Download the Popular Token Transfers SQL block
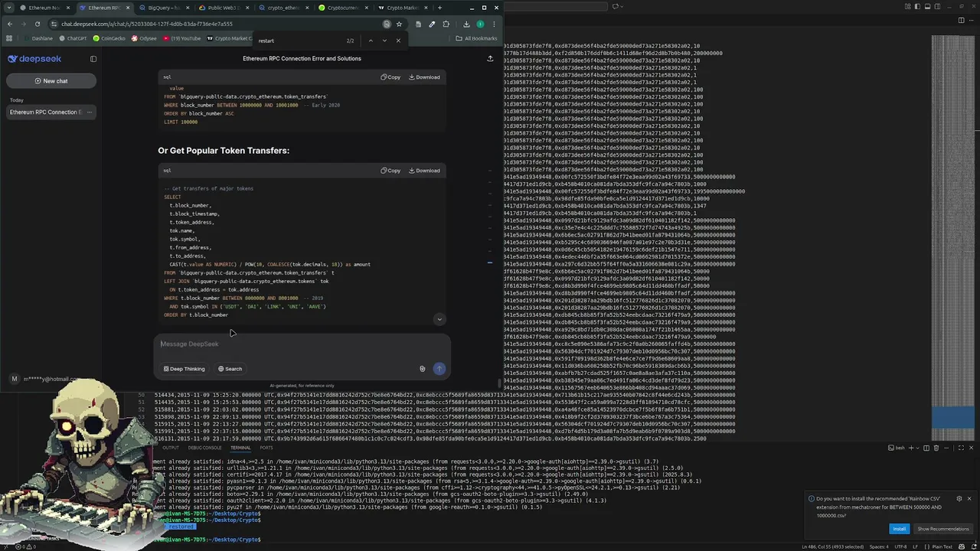The image size is (980, 551). point(424,170)
